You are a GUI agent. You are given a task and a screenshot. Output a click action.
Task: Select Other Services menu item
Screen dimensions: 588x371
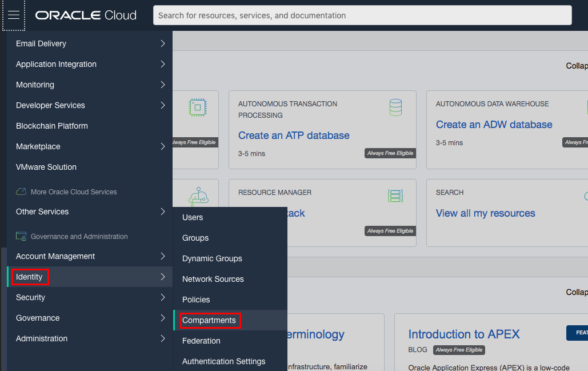tap(90, 212)
